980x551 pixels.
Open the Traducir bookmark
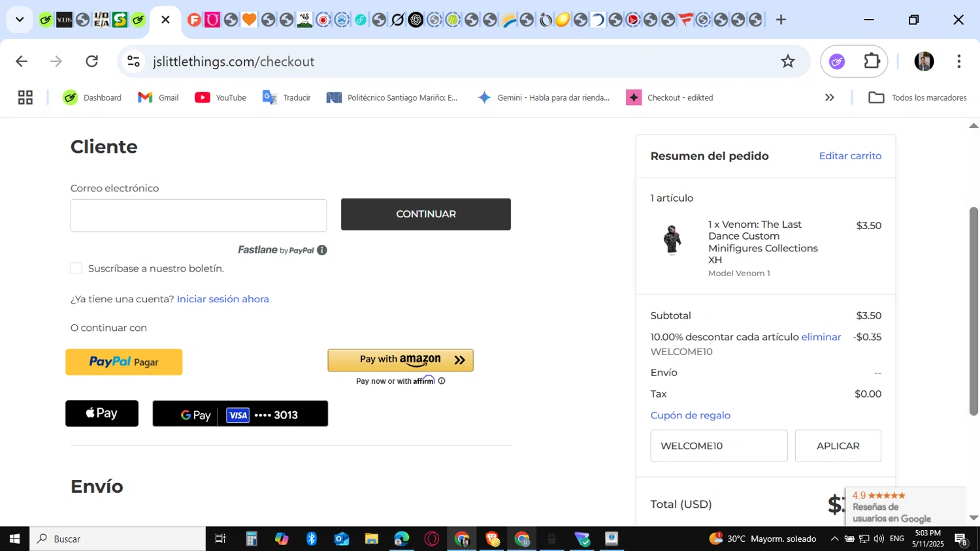pyautogui.click(x=287, y=97)
